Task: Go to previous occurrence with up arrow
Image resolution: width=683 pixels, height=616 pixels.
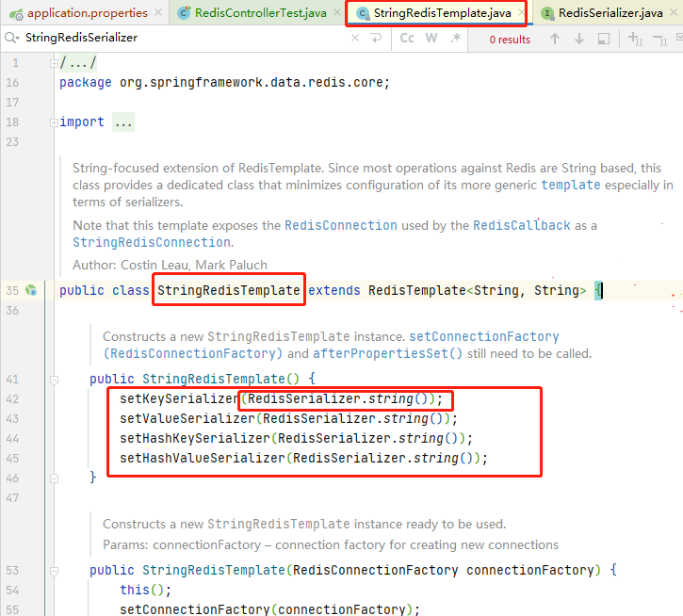Action: [555, 39]
